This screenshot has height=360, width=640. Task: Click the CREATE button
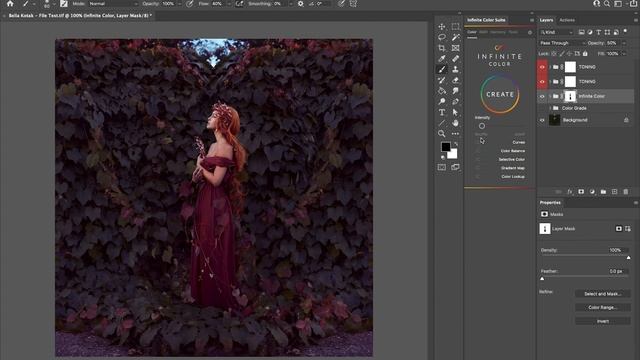[500, 94]
